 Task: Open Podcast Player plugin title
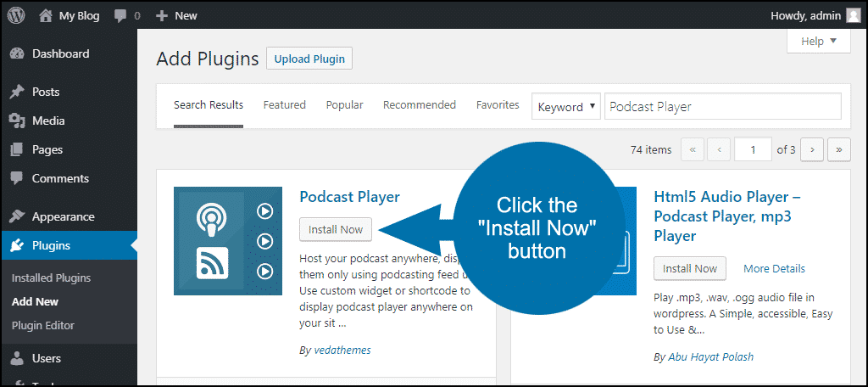coord(349,197)
